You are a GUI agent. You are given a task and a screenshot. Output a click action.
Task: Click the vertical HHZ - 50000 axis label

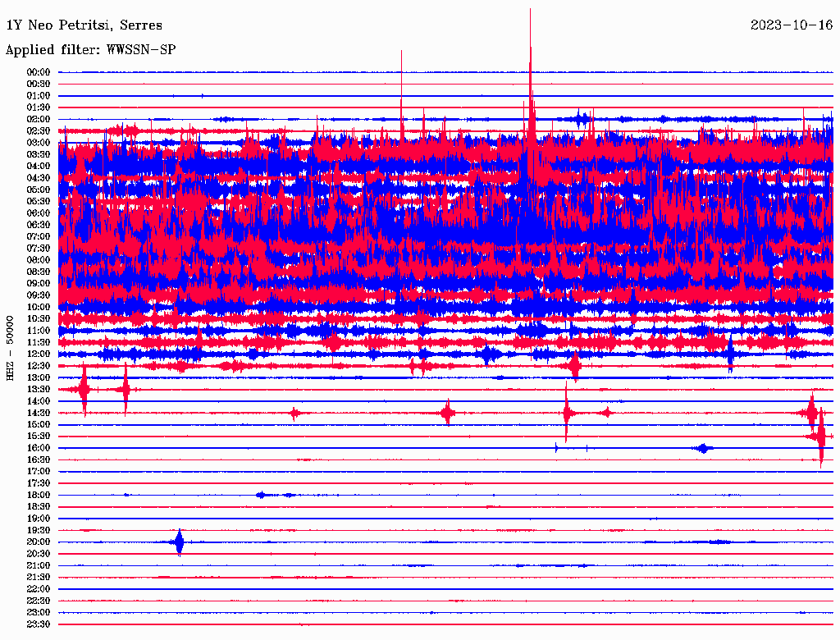10,347
